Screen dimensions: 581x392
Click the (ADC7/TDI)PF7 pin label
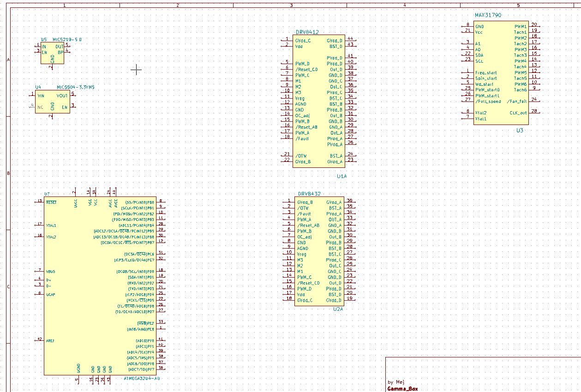pos(141,369)
